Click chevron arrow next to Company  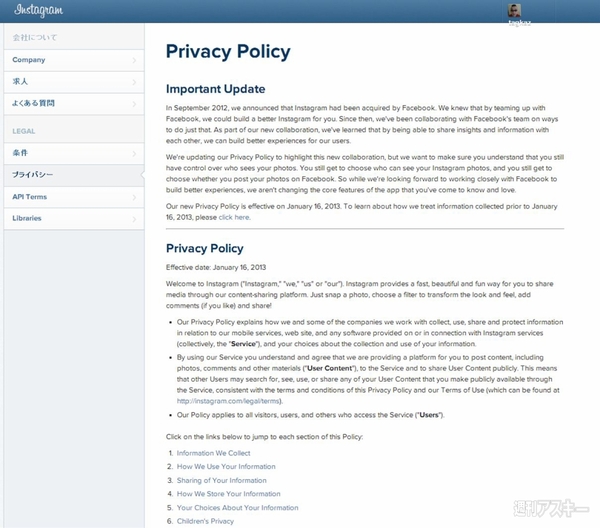coord(134,61)
